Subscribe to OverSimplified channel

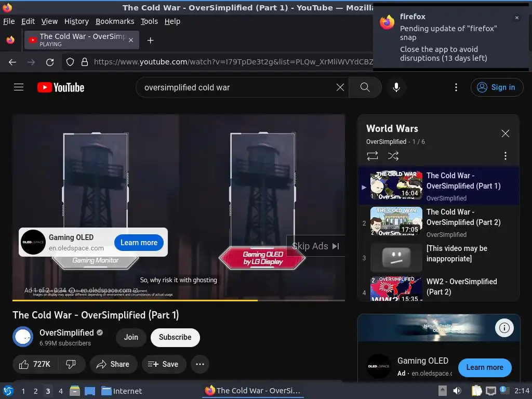click(175, 337)
